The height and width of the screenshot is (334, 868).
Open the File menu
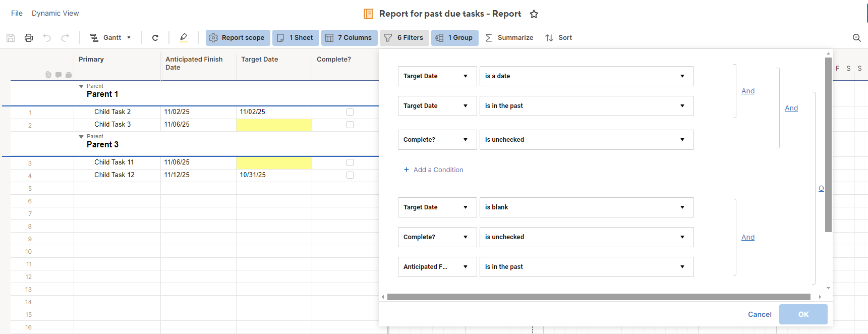(x=17, y=13)
